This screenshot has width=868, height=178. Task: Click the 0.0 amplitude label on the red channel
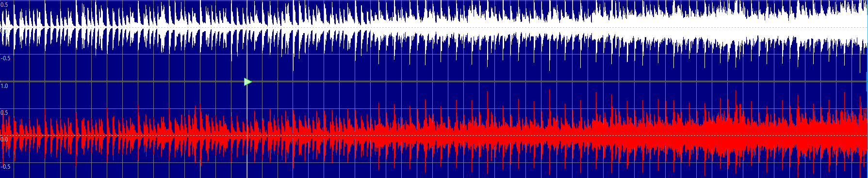tap(4, 140)
